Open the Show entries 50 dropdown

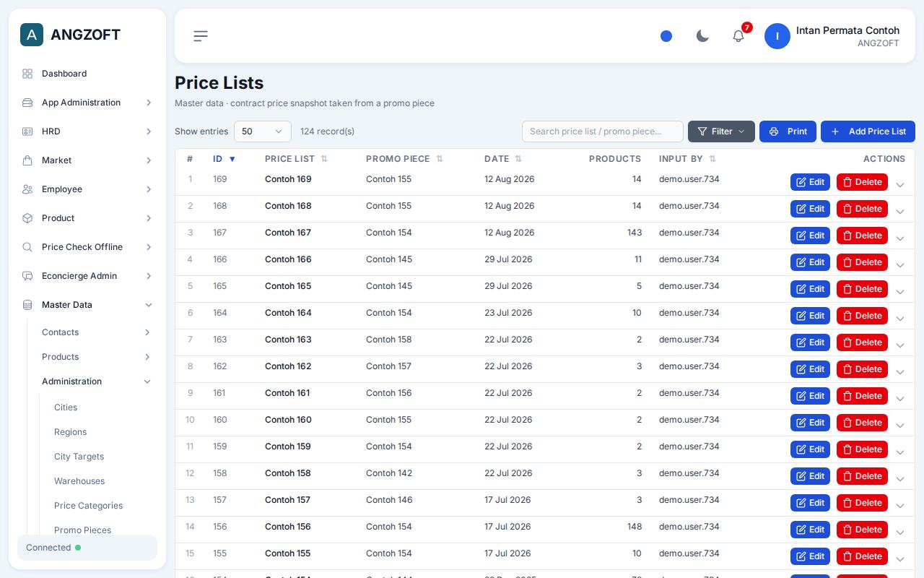point(263,131)
